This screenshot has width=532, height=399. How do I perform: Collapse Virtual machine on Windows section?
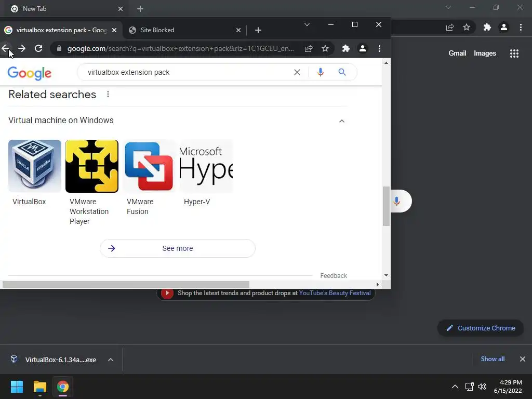[342, 121]
